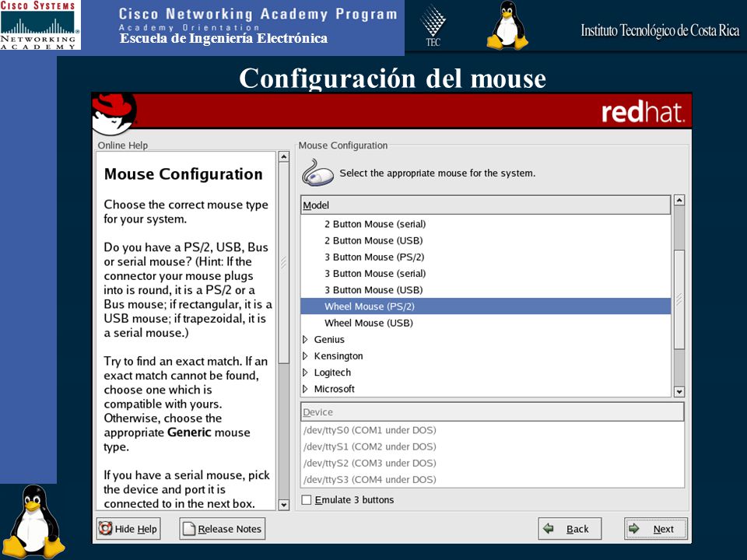Click the Red Hat shadowman logo

point(114,114)
